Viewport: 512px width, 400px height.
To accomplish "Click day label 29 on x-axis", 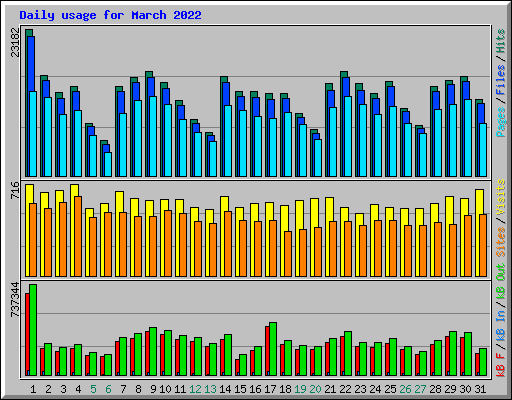I will point(450,389).
